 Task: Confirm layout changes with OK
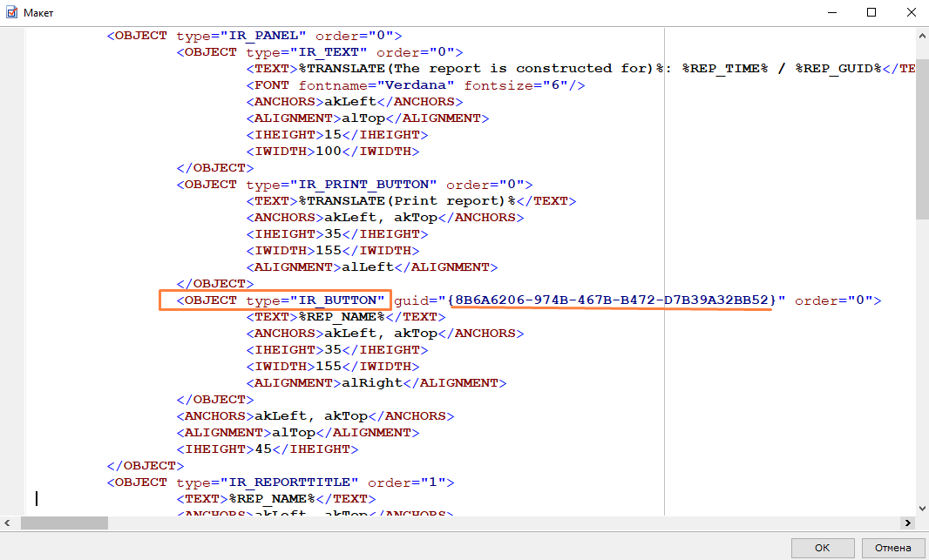tap(822, 548)
